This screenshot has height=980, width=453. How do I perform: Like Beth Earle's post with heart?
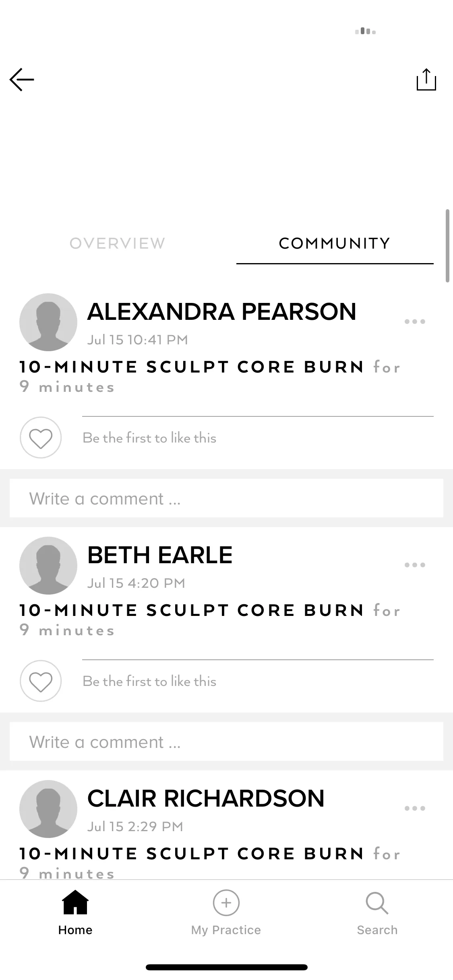point(41,681)
